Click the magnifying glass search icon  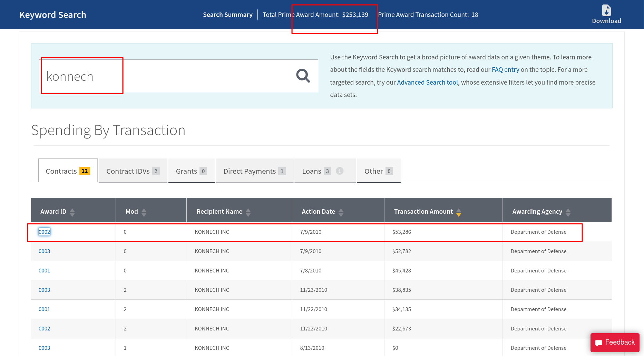(x=303, y=76)
